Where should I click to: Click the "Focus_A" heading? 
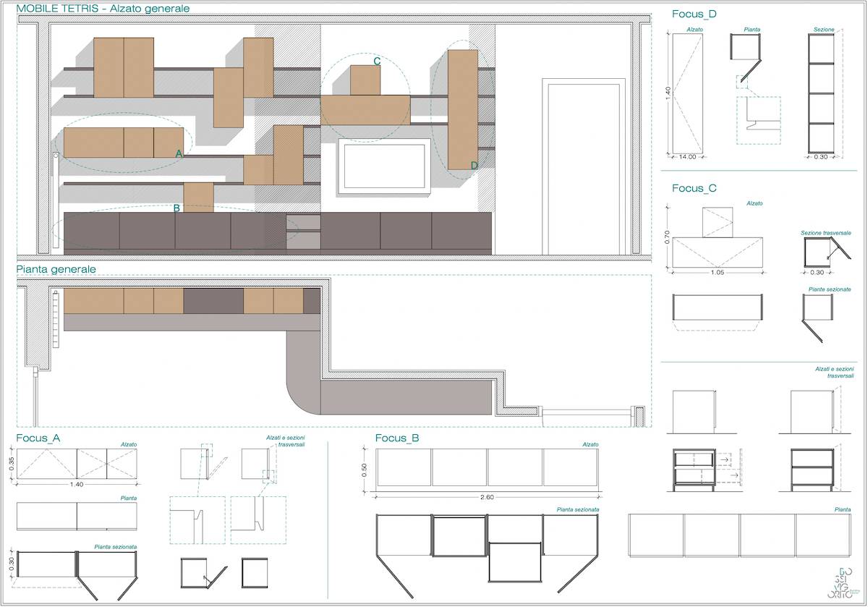pyautogui.click(x=38, y=438)
